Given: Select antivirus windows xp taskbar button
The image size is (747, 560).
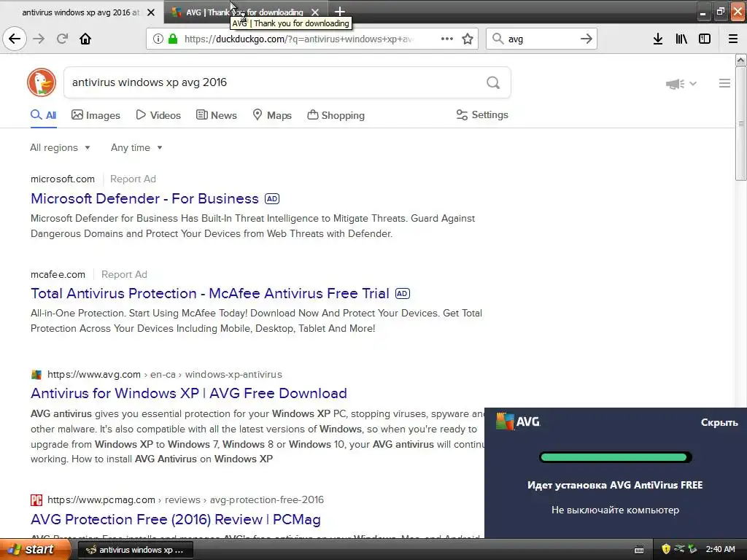Looking at the screenshot, I should click(x=135, y=550).
